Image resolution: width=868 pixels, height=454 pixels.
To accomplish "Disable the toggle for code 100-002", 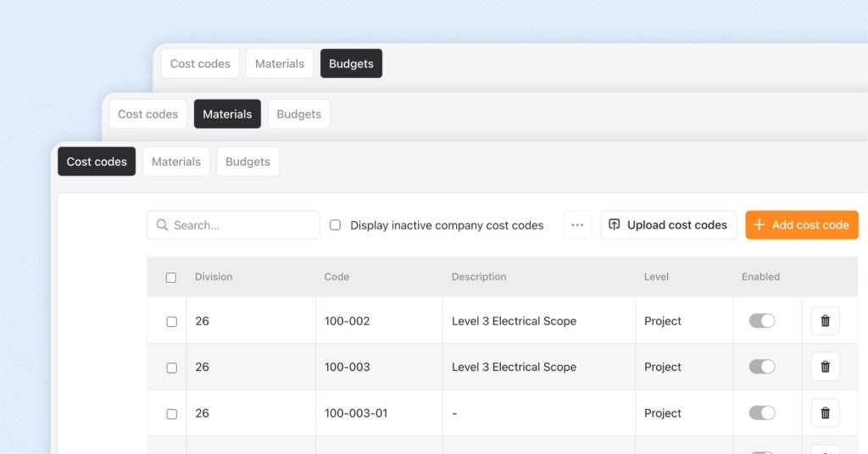I will point(761,321).
